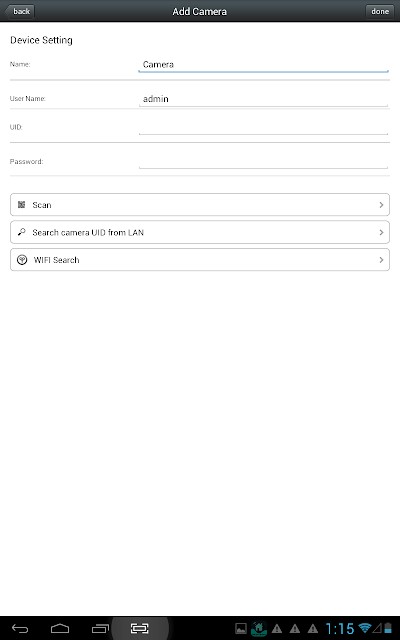This screenshot has height=640, width=400.
Task: Focus the Name field containing Camera
Action: (263, 65)
